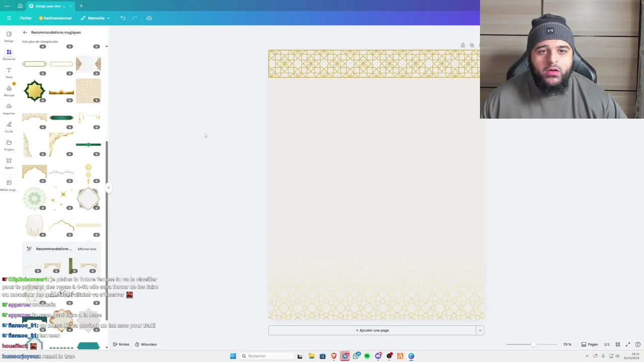Close the Design sans titre tab

[70, 6]
